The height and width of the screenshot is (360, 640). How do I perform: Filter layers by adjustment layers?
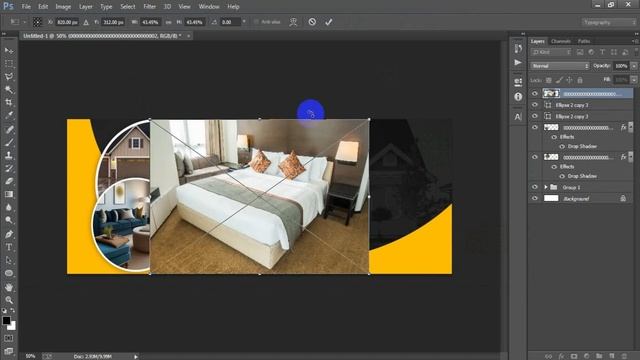click(591, 52)
